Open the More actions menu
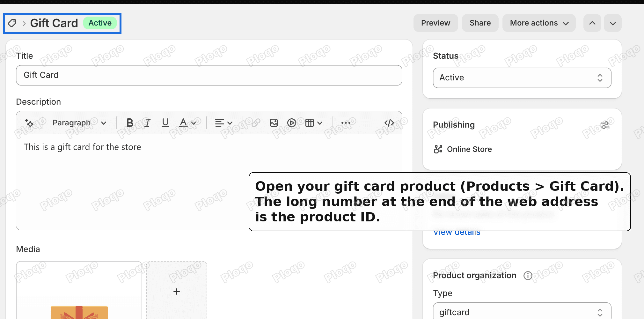 click(x=539, y=23)
